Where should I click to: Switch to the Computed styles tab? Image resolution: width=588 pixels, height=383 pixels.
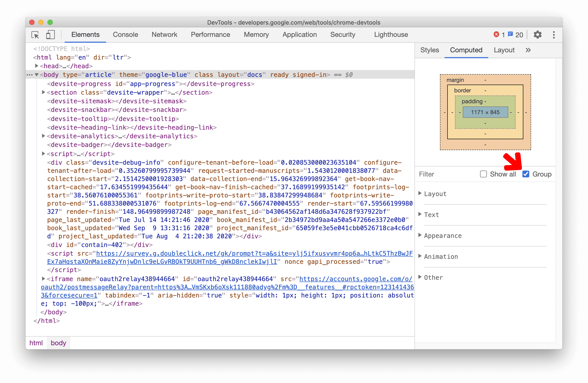click(466, 50)
